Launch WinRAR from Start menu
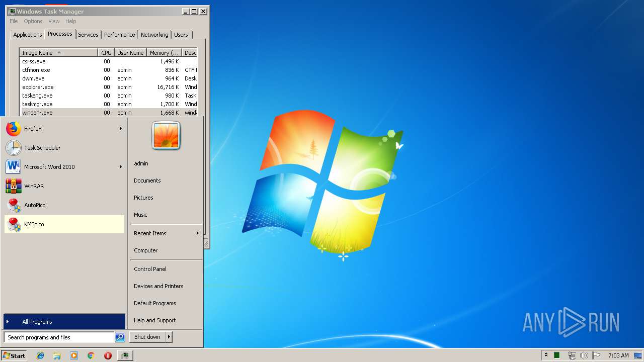Image resolution: width=644 pixels, height=362 pixels. click(x=64, y=186)
